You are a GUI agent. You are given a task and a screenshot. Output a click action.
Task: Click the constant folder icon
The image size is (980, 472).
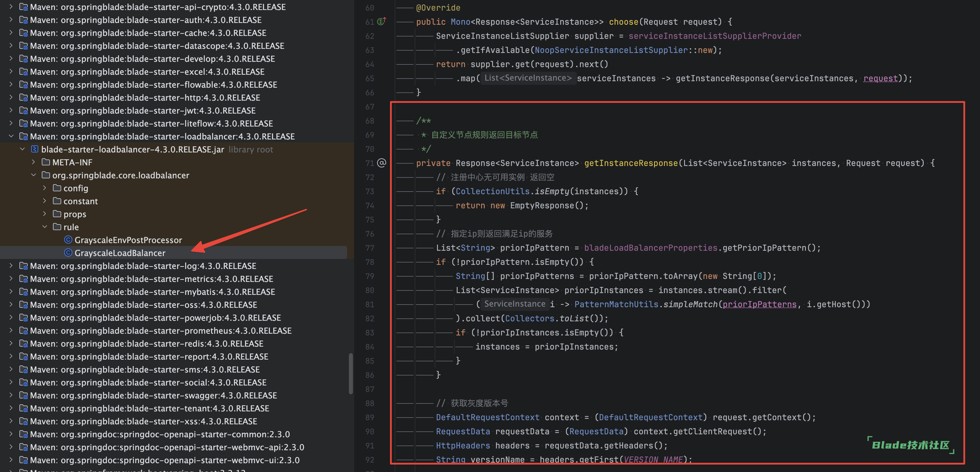point(57,201)
